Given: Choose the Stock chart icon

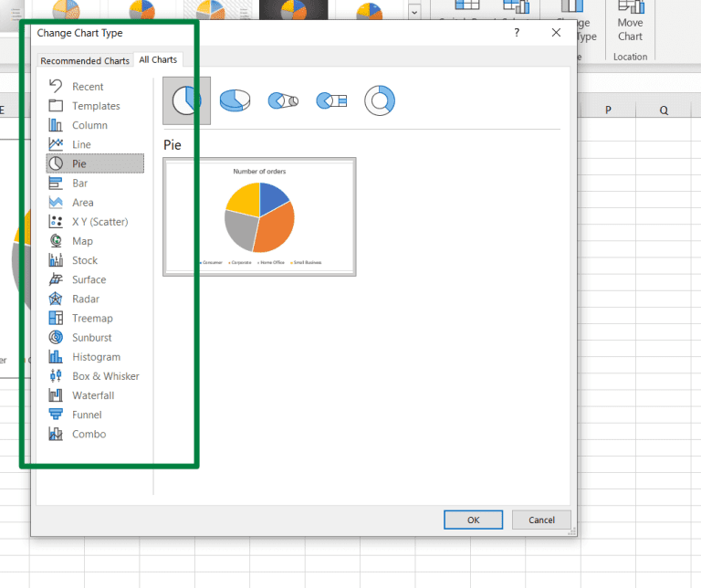Looking at the screenshot, I should (x=56, y=260).
